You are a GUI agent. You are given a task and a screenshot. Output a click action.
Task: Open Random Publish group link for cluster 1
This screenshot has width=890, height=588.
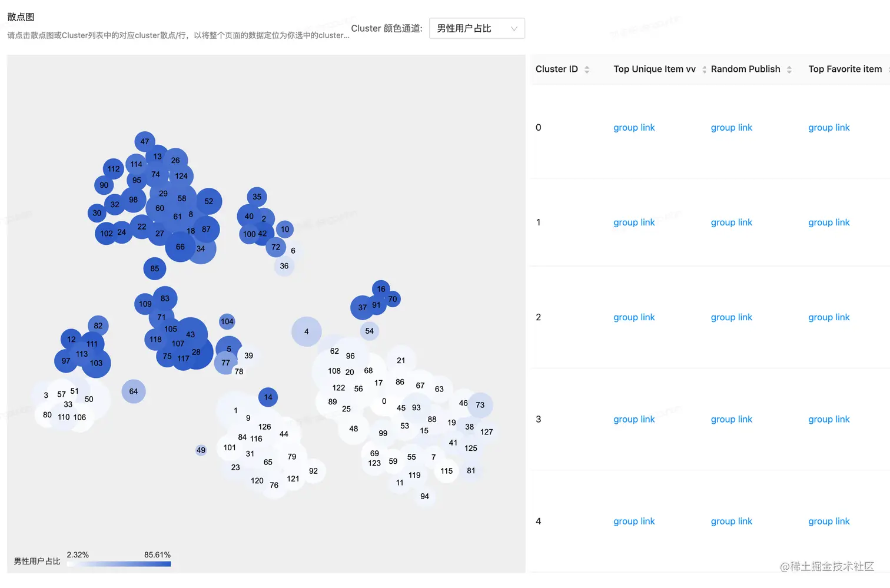tap(732, 222)
